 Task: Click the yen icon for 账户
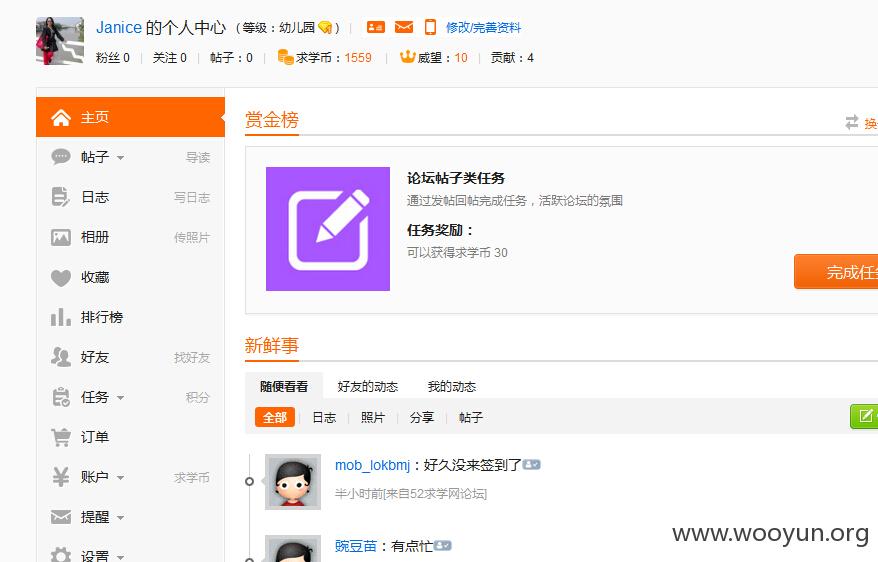[61, 477]
